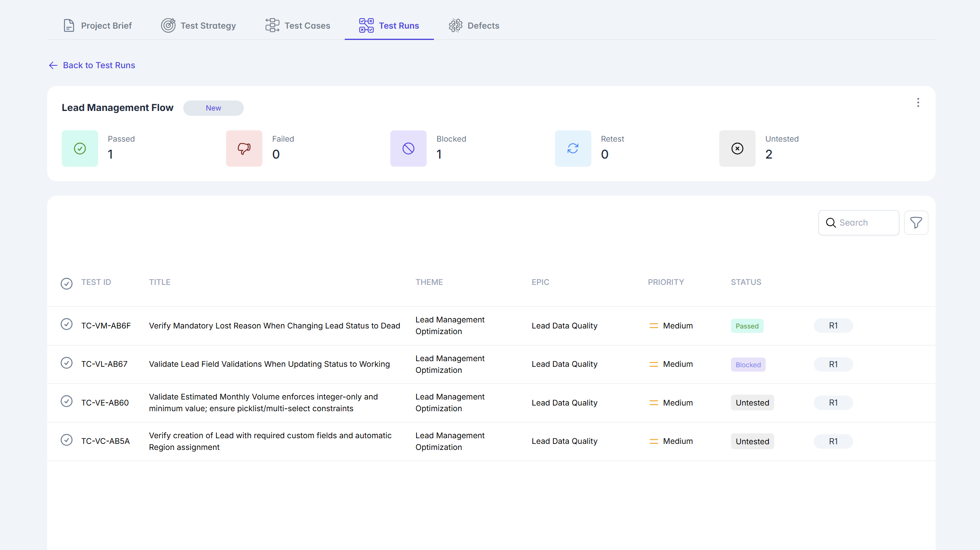The height and width of the screenshot is (550, 980).
Task: Click title Verify Mandatory Lost Reason
Action: [274, 326]
